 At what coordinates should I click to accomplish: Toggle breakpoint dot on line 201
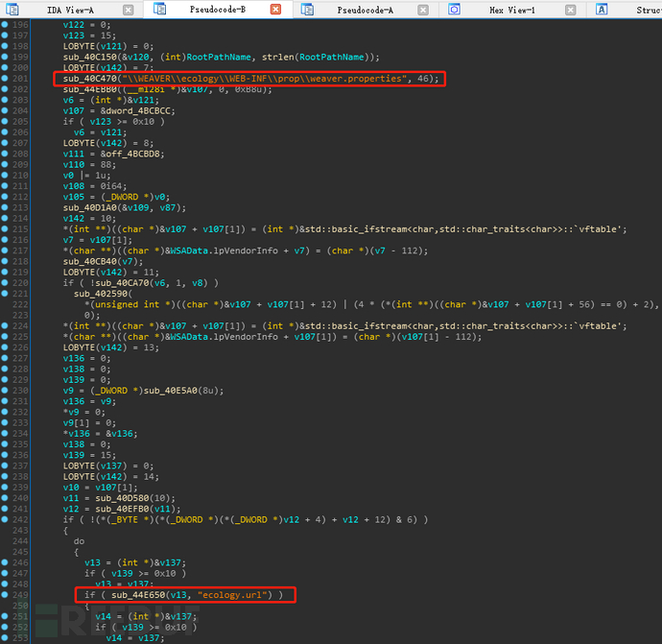5,79
